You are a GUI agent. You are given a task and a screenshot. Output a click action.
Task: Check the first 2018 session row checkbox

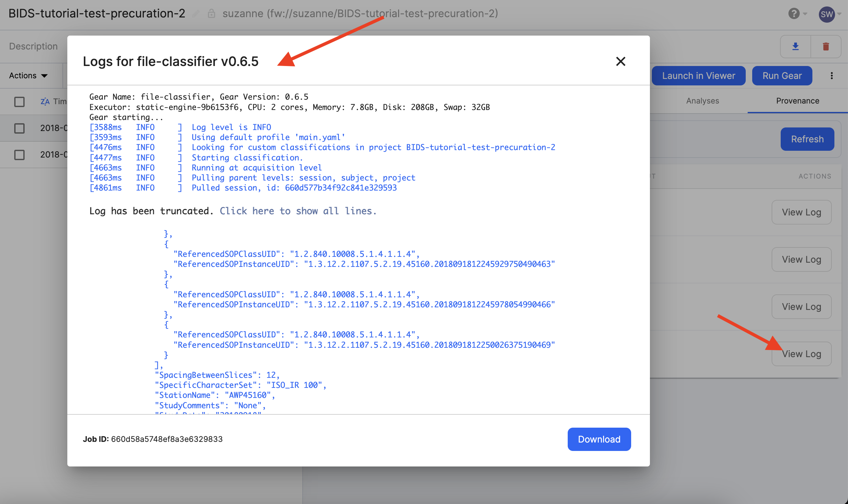[x=19, y=128]
